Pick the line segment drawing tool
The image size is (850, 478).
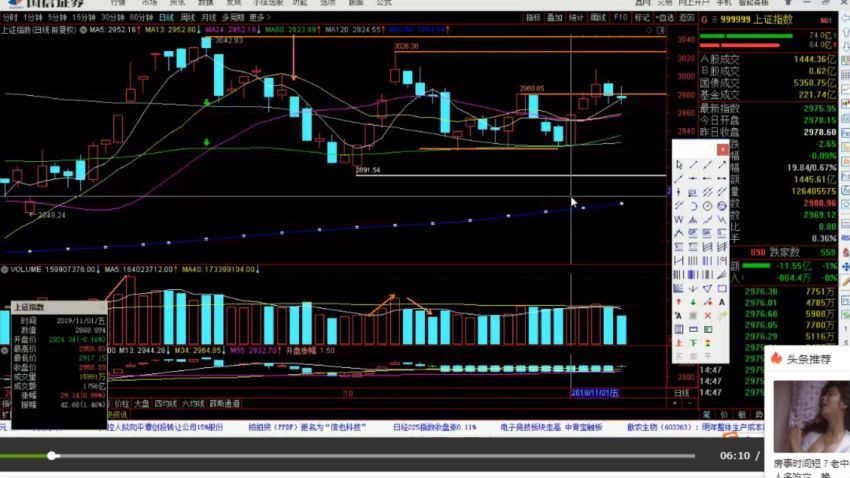[x=693, y=165]
